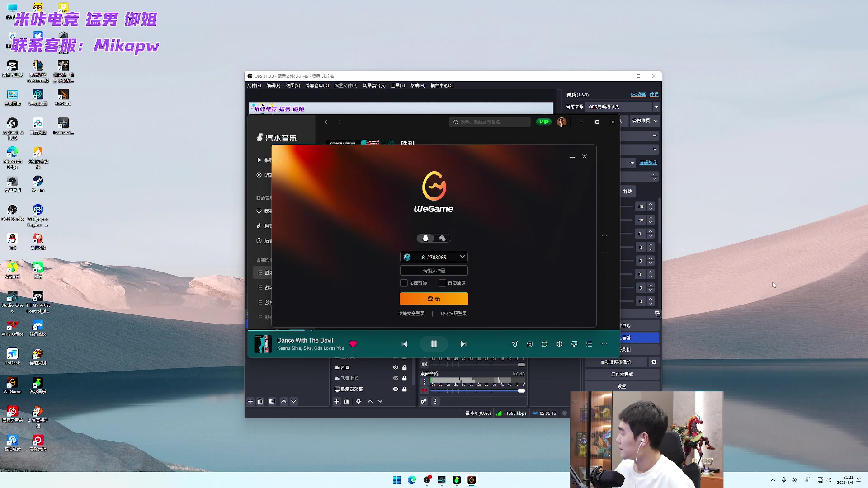Open OBS 插件中心(C) menu
Viewport: 868px width, 488px height.
click(x=442, y=85)
